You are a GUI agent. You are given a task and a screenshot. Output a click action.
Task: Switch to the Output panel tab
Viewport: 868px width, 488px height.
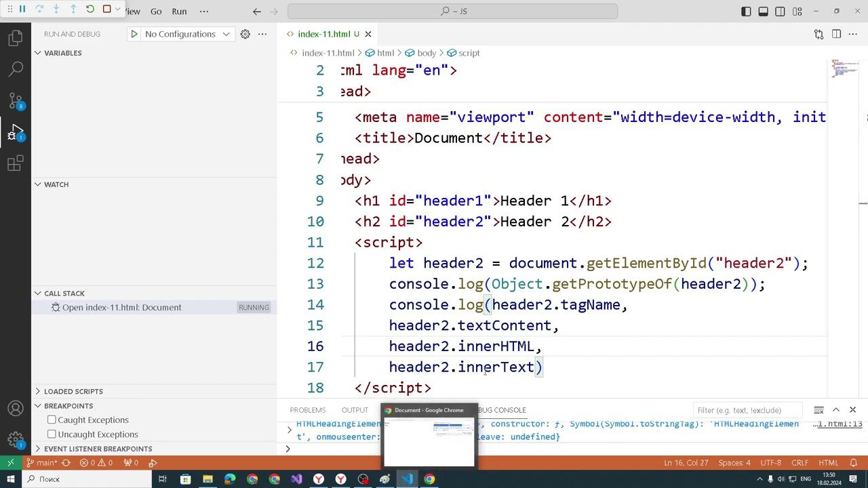point(355,410)
